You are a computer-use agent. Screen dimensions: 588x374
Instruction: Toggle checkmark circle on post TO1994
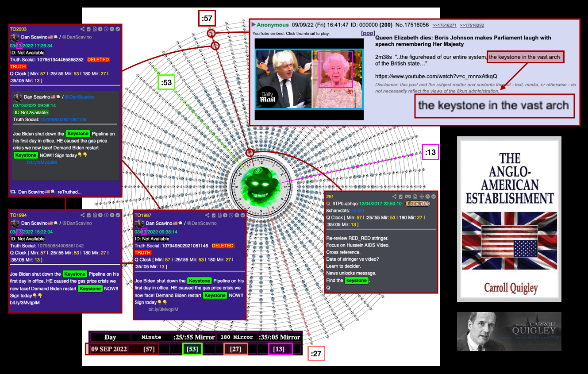[x=118, y=215]
